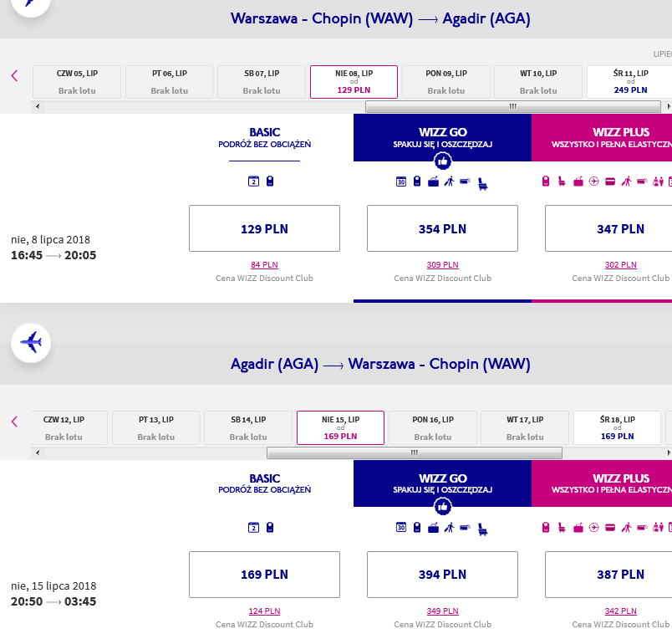Click the date scrollbar thumb for the Agadir–Warszawa flight
Screen dimensions: 672x634
pyautogui.click(x=415, y=452)
